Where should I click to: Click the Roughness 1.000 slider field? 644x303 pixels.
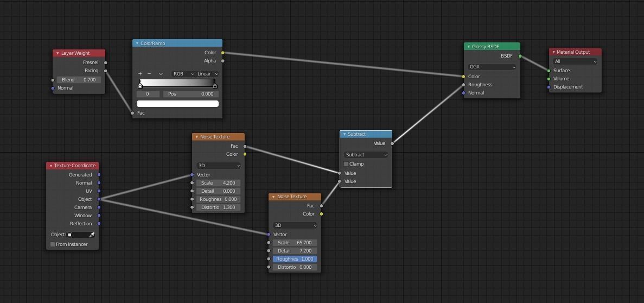295,260
